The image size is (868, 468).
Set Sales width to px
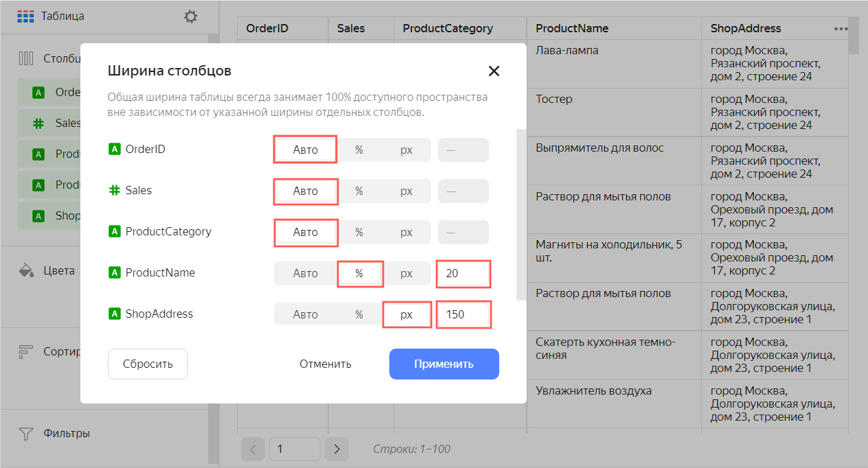tap(407, 191)
